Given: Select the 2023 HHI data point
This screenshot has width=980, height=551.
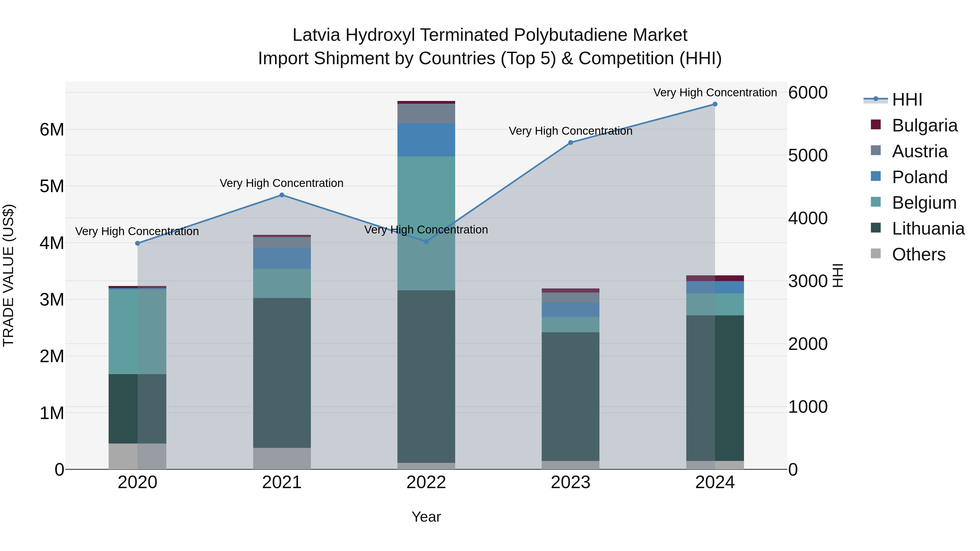Looking at the screenshot, I should (571, 143).
